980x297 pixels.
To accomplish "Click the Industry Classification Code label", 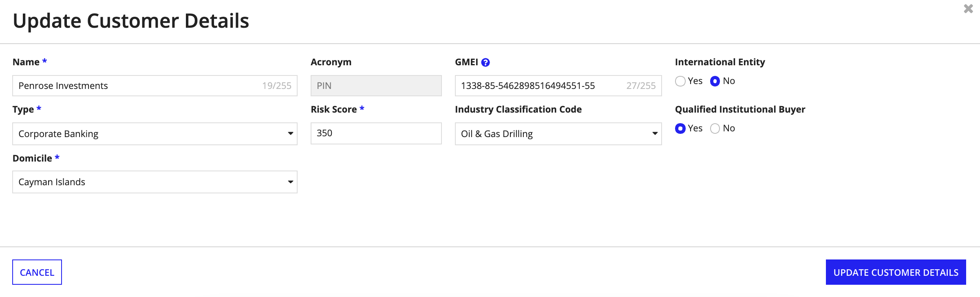I will click(518, 109).
